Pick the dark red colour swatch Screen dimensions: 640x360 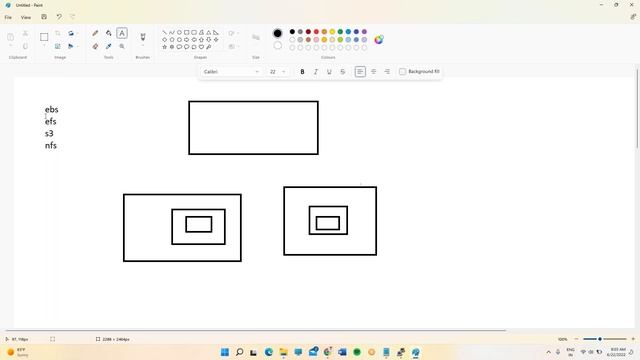(308, 32)
